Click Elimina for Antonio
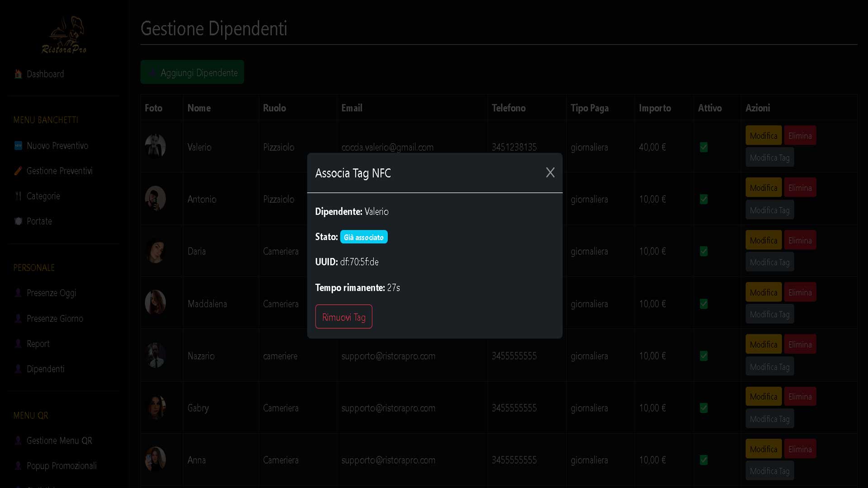This screenshot has width=868, height=488. (x=800, y=188)
